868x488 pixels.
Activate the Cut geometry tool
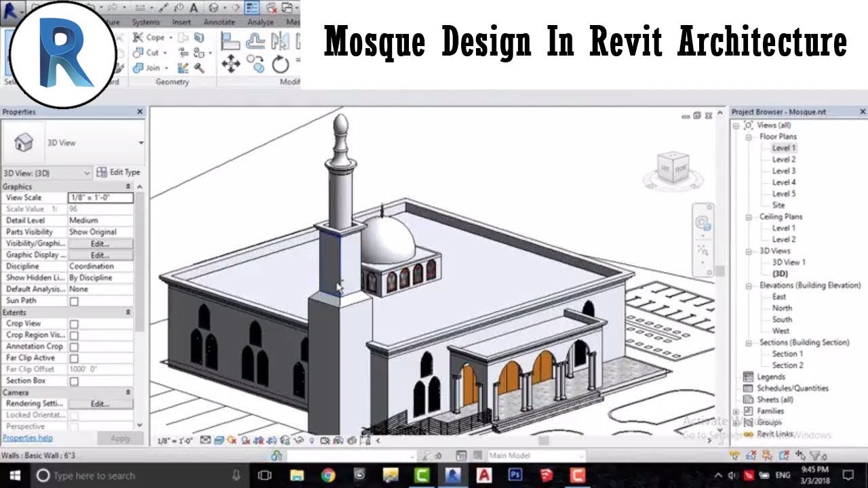click(152, 53)
